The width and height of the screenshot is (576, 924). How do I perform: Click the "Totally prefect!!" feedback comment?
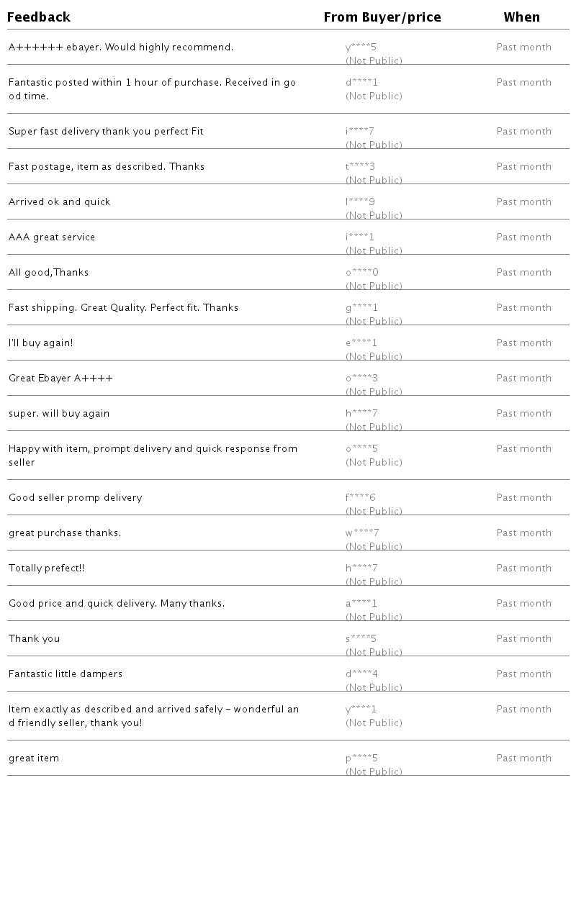pos(47,569)
